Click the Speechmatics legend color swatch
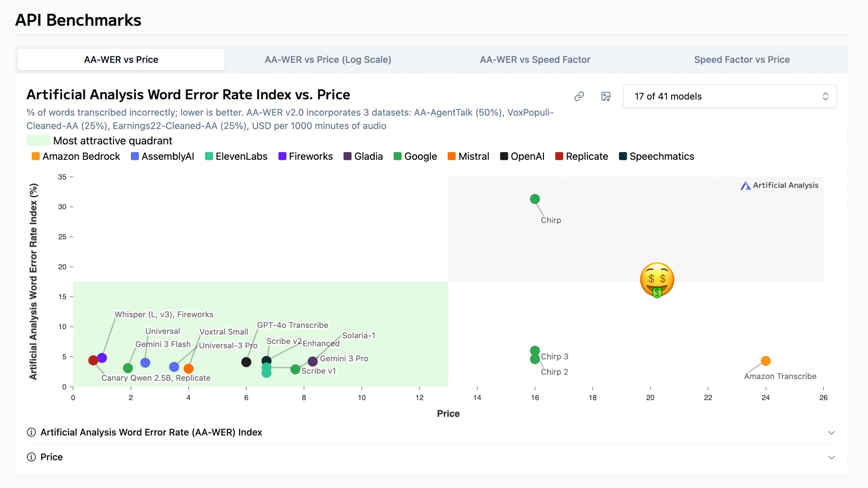The height and width of the screenshot is (488, 868). click(x=623, y=156)
